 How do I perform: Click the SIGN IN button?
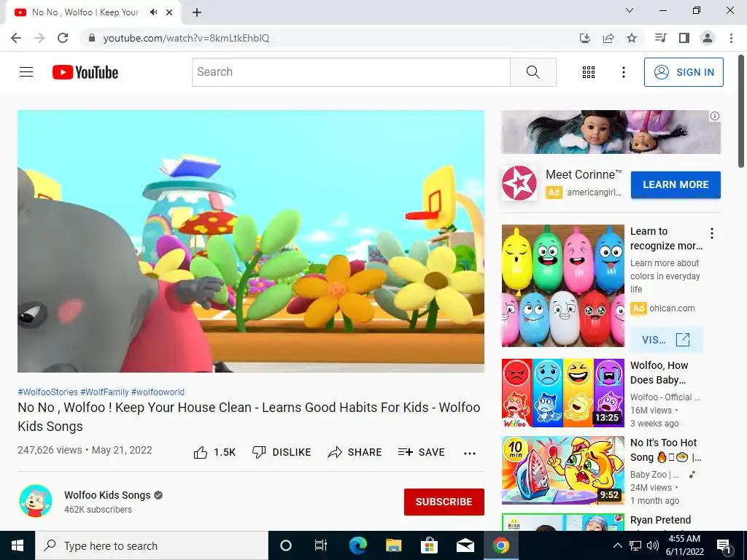point(684,72)
